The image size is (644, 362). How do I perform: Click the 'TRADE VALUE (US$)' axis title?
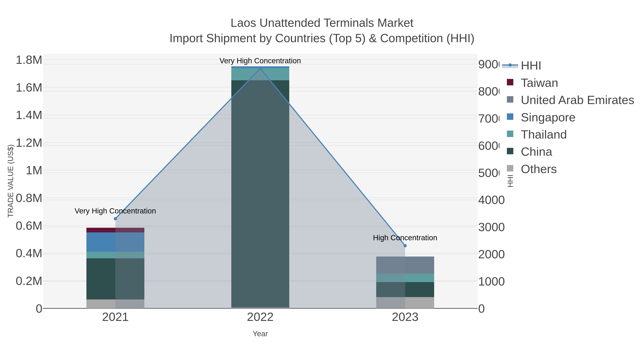coord(11,181)
